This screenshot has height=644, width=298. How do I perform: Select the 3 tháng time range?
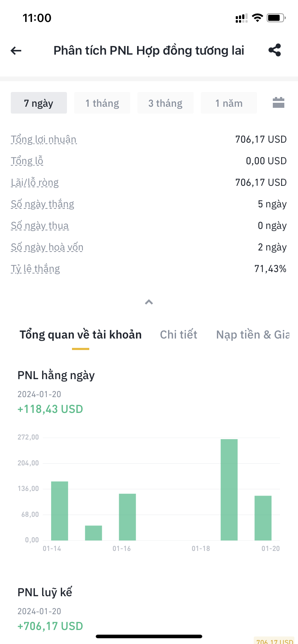166,103
